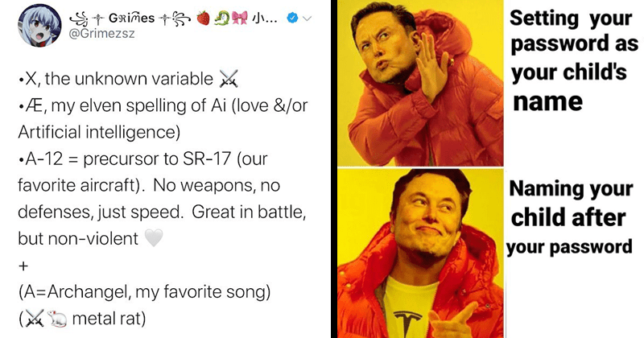Click "Naming your child after" caption text
Screen dimensions: 644x338
pyautogui.click(x=571, y=204)
